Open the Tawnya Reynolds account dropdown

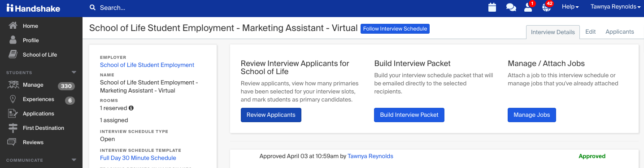[x=615, y=7]
